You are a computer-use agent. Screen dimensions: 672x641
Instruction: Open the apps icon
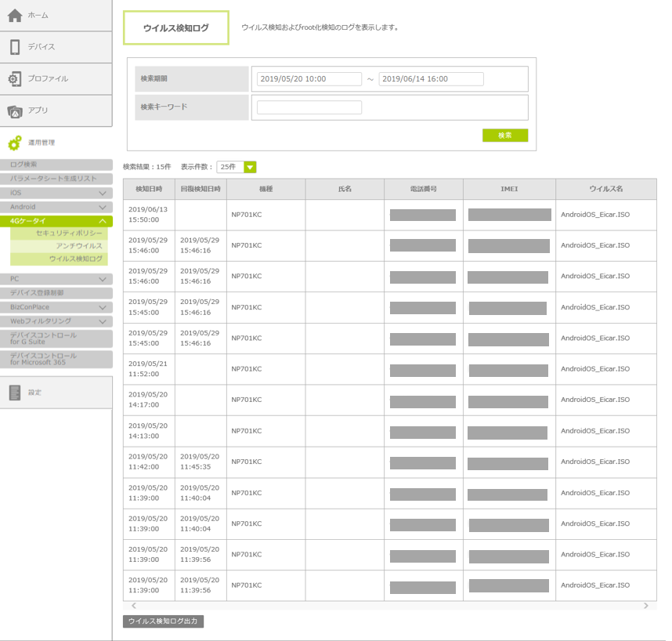15,111
